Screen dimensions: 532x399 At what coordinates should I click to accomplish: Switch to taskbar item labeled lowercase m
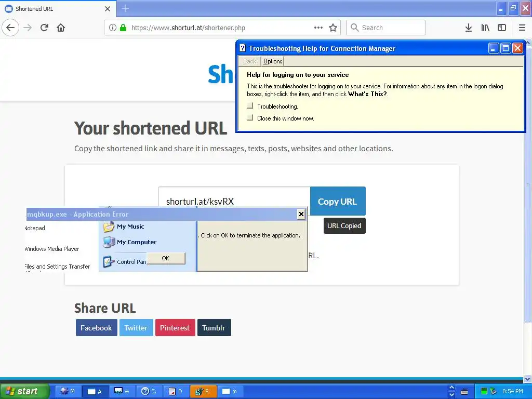tap(230, 391)
